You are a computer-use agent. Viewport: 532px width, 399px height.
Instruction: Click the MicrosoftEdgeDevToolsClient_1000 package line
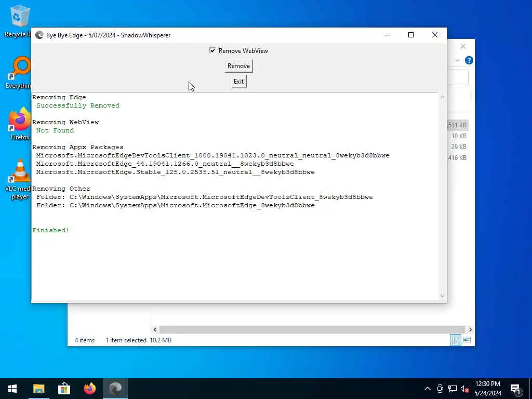tap(212, 155)
